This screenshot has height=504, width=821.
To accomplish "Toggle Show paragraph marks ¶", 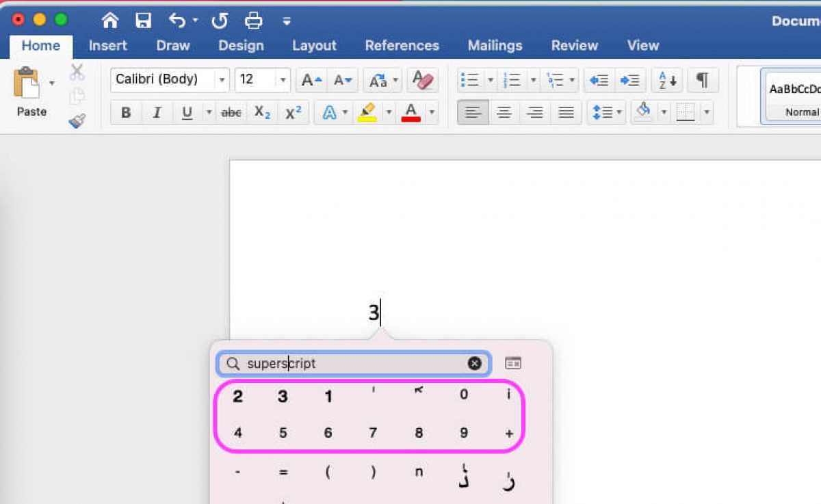I will tap(703, 80).
